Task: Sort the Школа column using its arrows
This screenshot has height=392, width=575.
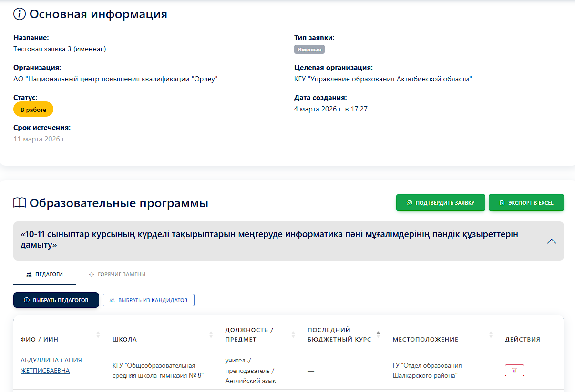Action: [x=211, y=335]
